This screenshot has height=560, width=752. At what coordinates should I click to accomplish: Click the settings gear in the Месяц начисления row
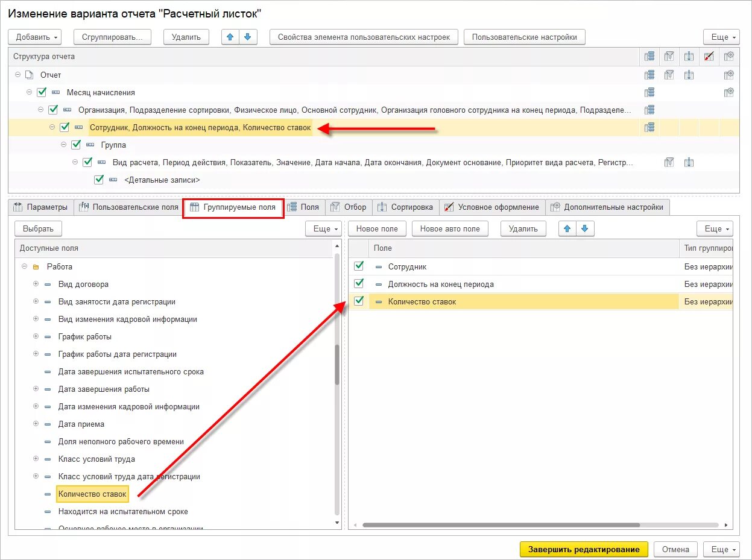point(729,93)
